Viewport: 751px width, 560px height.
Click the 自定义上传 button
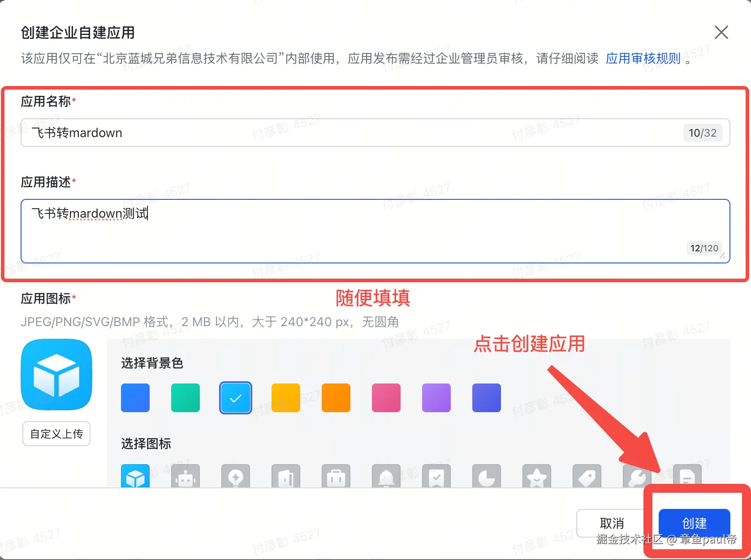56,434
